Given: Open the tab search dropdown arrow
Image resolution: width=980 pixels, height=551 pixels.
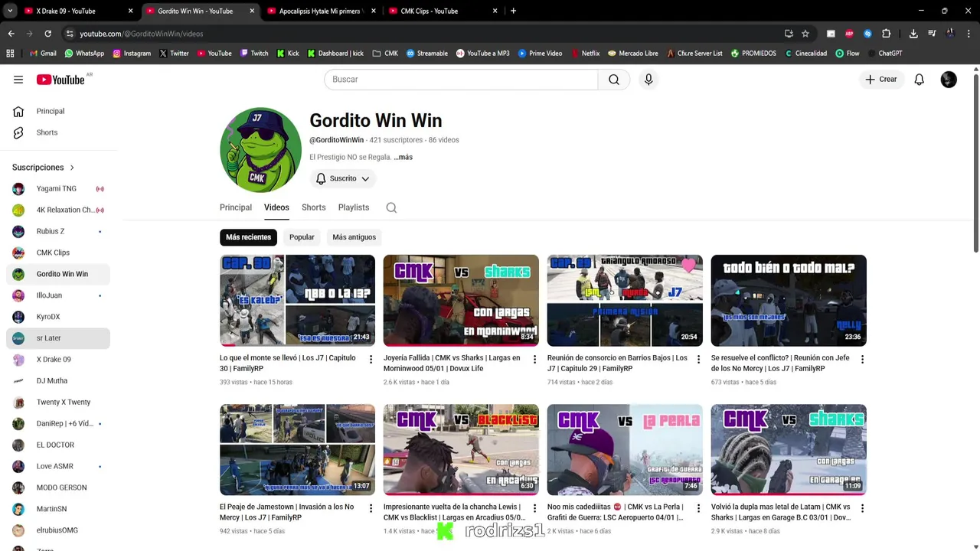Looking at the screenshot, I should click(x=11, y=11).
